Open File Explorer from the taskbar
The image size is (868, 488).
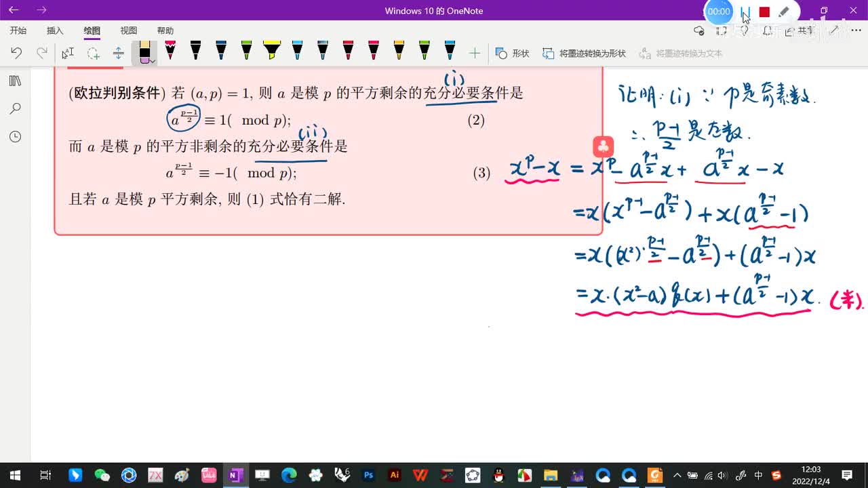point(550,475)
